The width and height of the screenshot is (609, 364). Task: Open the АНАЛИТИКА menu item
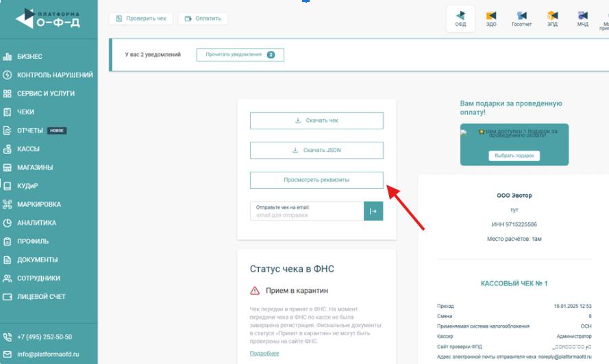tap(36, 223)
